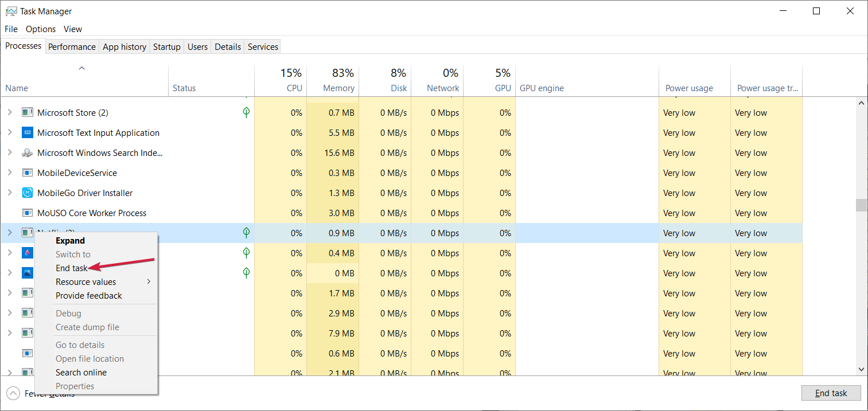Click the Task Manager title bar icon
The image size is (868, 411).
(x=11, y=11)
